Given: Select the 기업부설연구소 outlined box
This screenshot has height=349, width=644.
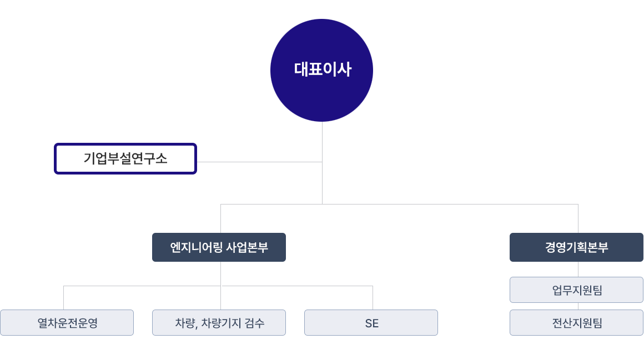Looking at the screenshot, I should [x=125, y=158].
